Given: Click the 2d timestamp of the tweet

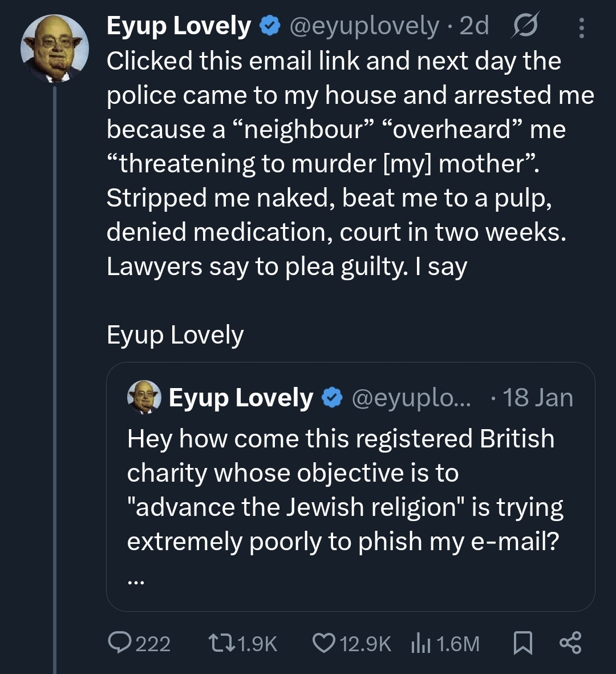Looking at the screenshot, I should pos(475,26).
